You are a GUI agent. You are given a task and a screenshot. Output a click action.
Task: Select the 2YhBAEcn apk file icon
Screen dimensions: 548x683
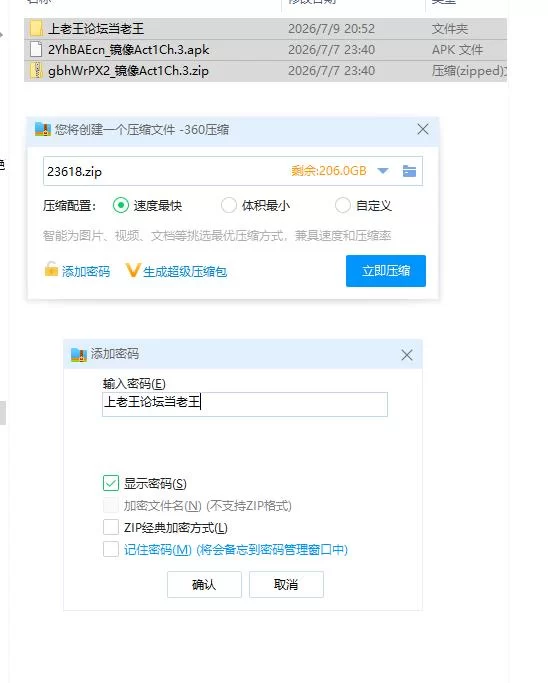click(36, 49)
